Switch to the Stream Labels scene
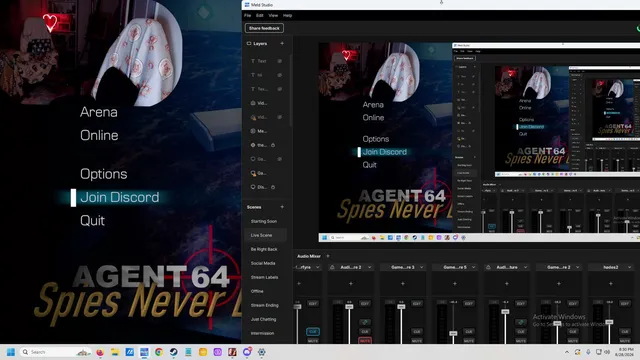 point(264,277)
